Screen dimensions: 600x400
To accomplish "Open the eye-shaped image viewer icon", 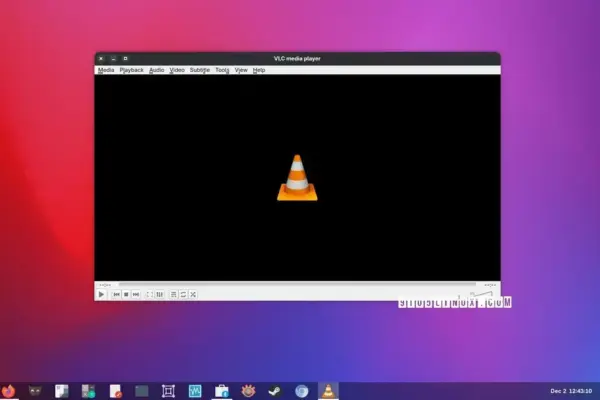I will [x=248, y=391].
